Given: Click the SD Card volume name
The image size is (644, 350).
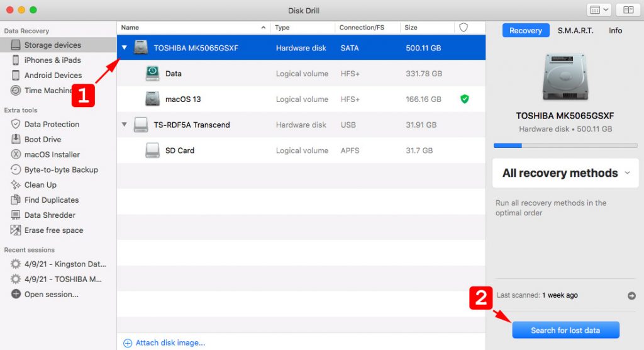Looking at the screenshot, I should coord(180,150).
